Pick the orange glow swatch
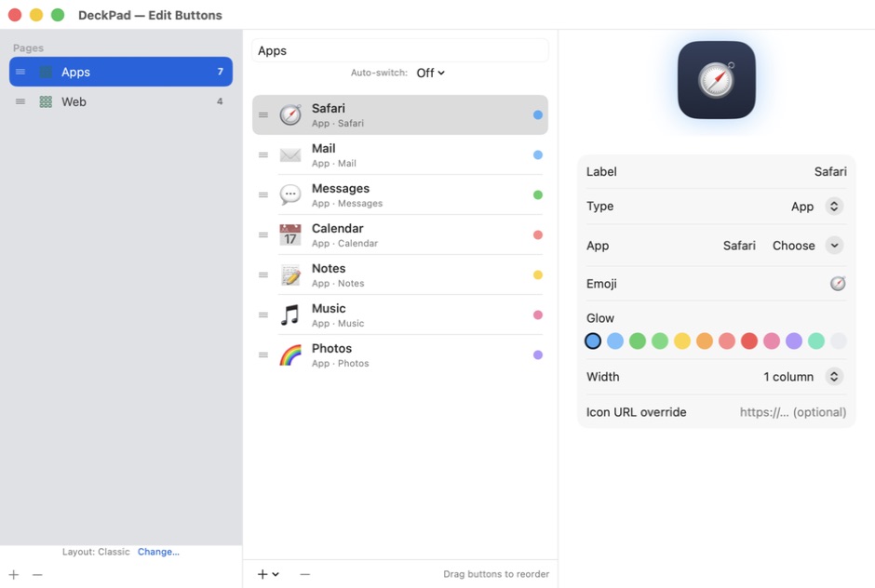Viewport: 875px width, 588px height. (705, 341)
